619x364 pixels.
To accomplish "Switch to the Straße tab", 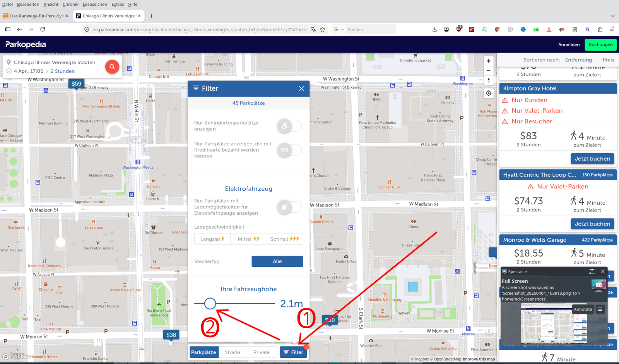I will pos(233,352).
